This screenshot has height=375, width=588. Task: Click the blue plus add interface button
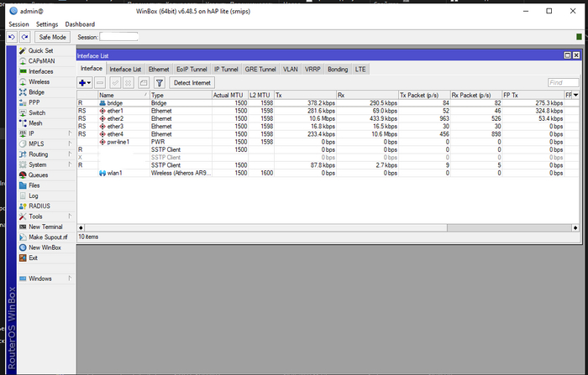82,83
